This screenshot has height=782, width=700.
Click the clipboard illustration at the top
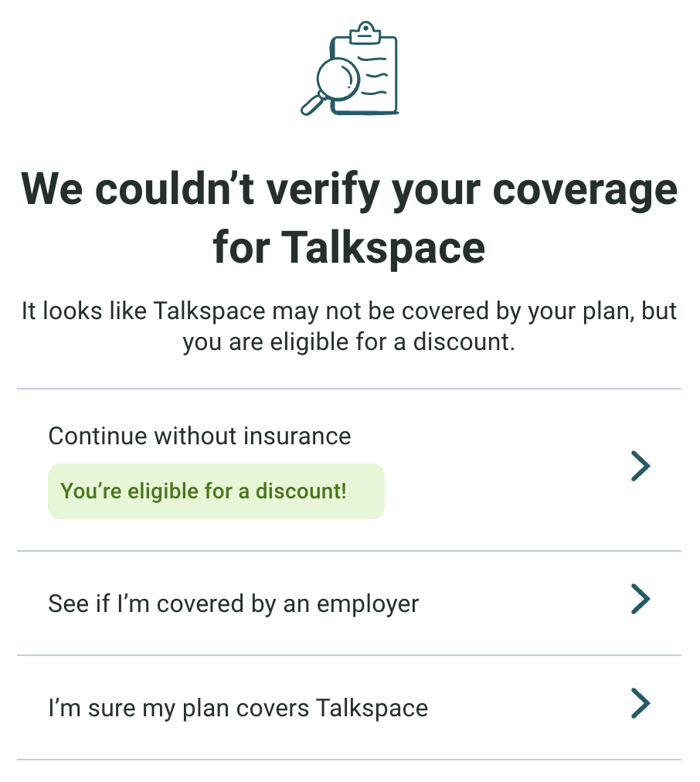tap(350, 70)
